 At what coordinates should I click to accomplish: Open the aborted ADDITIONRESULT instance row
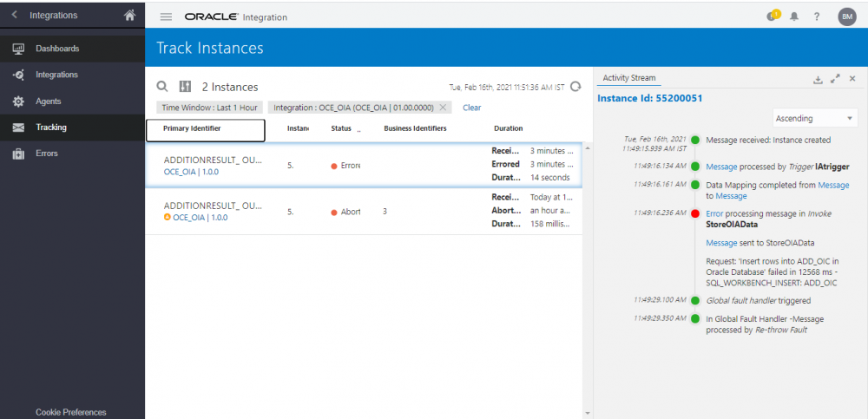pyautogui.click(x=364, y=211)
